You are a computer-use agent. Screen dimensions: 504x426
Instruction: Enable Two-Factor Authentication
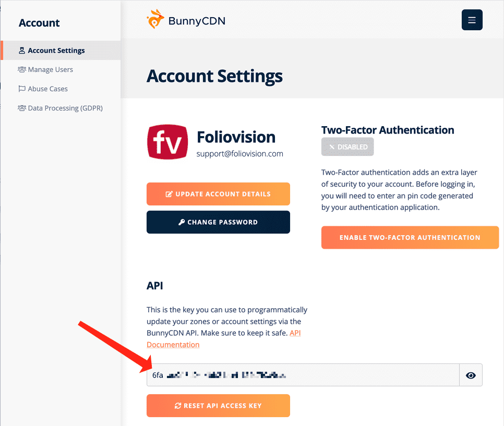point(410,237)
